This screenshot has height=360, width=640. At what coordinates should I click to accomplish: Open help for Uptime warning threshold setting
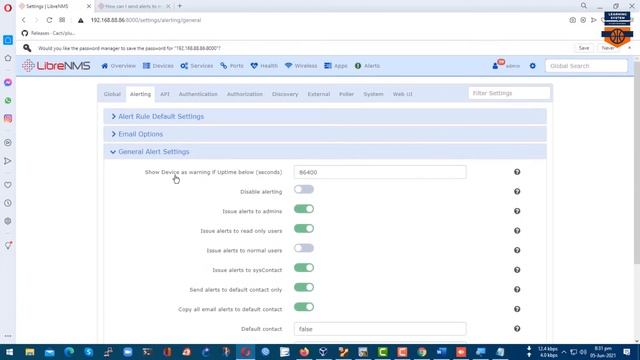click(x=517, y=172)
